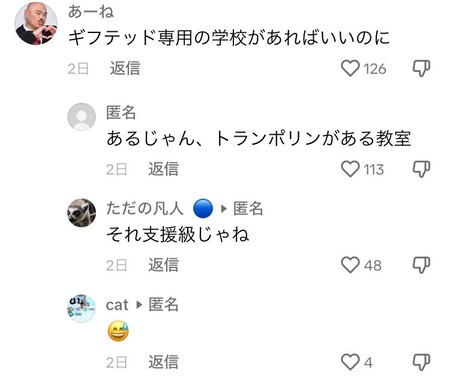Open あーね's profile picture
The height and width of the screenshot is (382, 450).
(36, 23)
